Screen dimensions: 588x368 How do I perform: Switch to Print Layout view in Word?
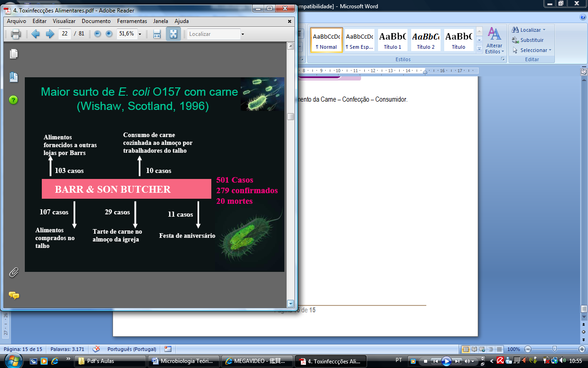coord(466,349)
